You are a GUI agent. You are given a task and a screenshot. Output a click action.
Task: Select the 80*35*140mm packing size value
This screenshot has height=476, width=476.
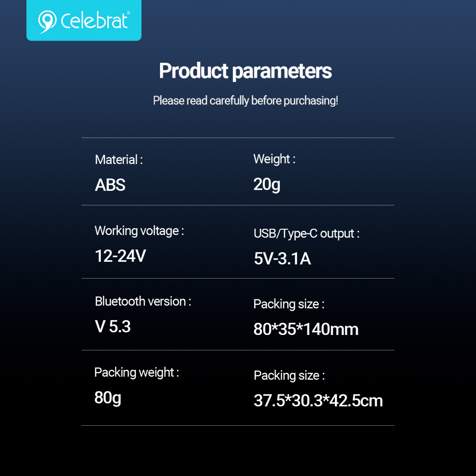click(306, 329)
